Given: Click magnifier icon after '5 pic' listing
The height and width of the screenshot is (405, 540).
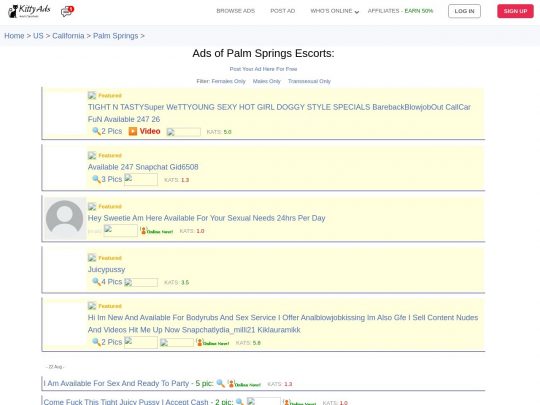Looking at the screenshot, I should tap(220, 383).
